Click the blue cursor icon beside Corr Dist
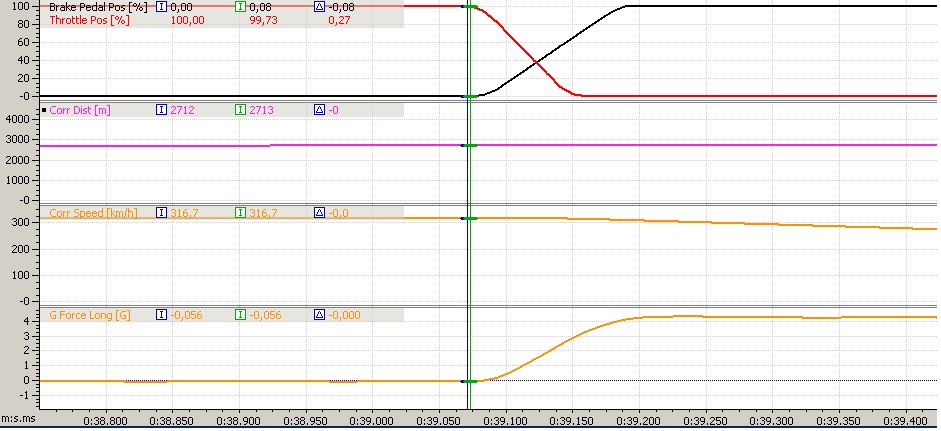 pyautogui.click(x=161, y=109)
